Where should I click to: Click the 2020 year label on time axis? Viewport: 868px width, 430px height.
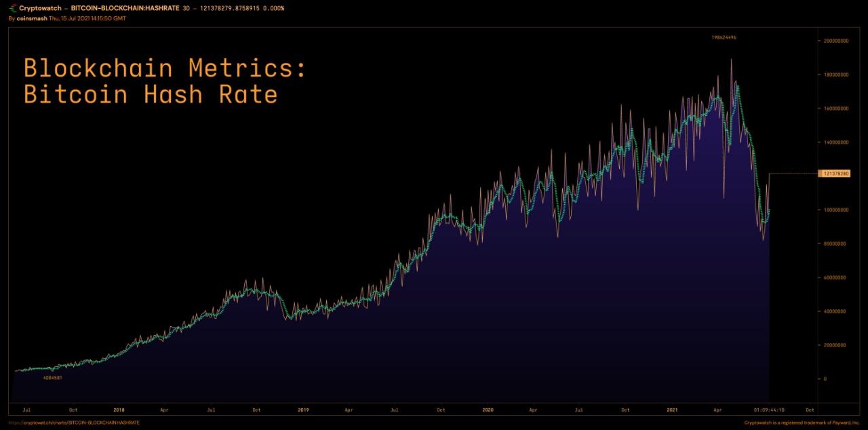click(488, 410)
